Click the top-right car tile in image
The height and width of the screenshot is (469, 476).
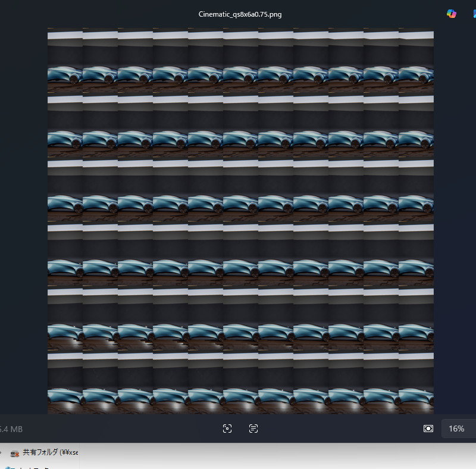416,76
